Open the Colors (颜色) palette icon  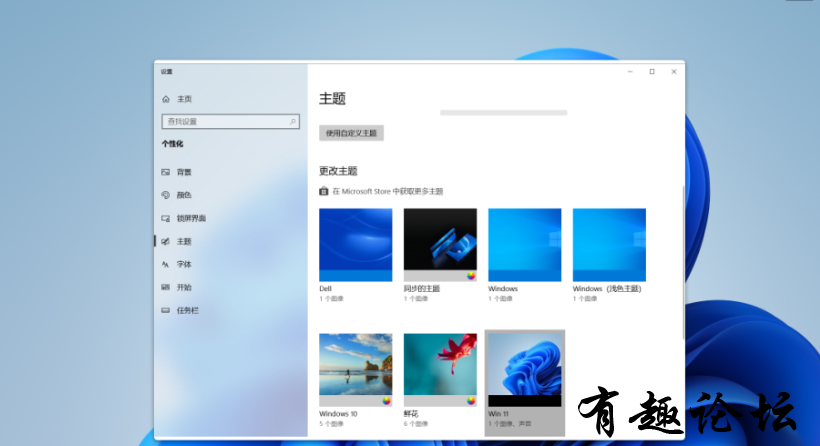coord(166,195)
